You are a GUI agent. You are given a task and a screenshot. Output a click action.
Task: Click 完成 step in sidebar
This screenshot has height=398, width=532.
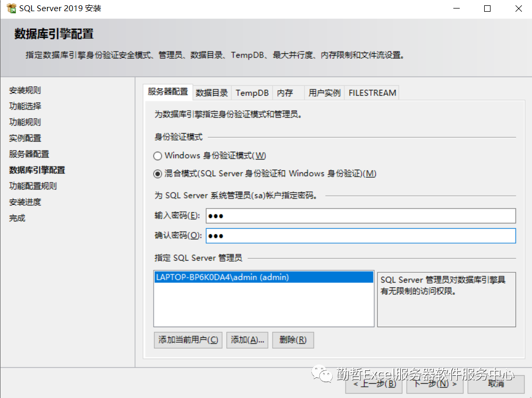(18, 218)
